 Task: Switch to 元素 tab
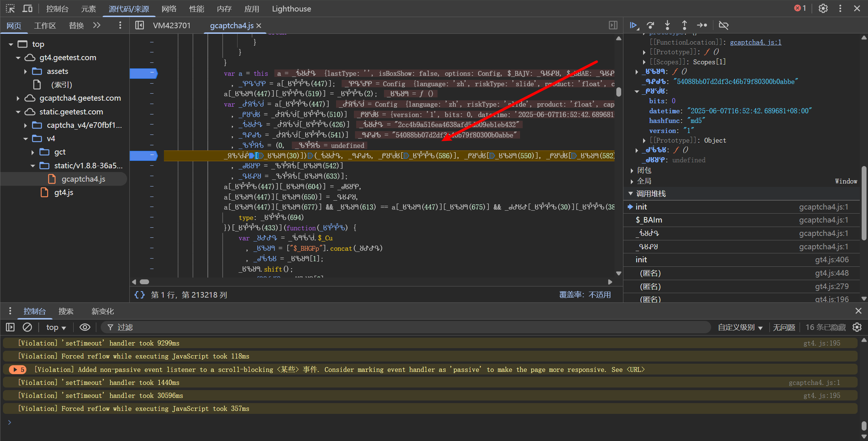pyautogui.click(x=88, y=9)
